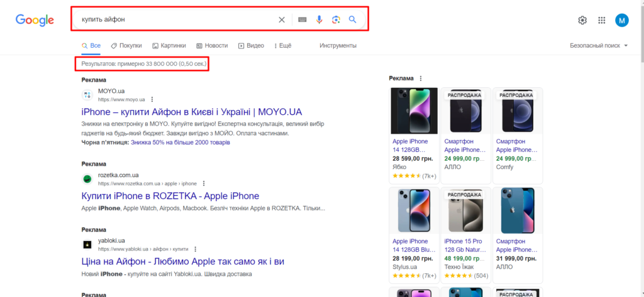Open Comfy sale iPhone product image

click(518, 111)
